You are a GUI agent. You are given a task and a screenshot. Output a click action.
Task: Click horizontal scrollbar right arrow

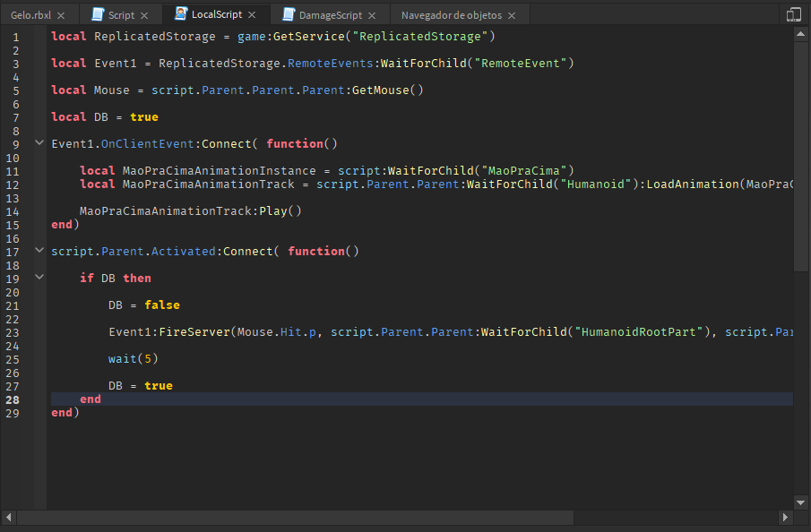tap(785, 517)
